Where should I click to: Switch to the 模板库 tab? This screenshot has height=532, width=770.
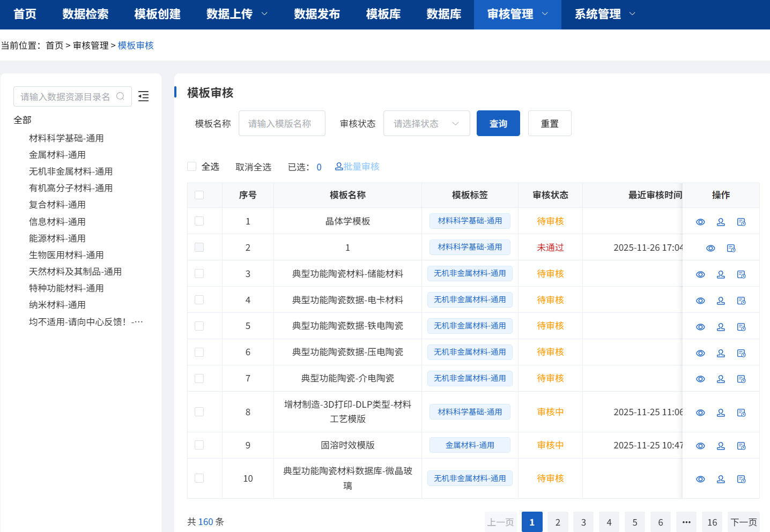pyautogui.click(x=383, y=14)
